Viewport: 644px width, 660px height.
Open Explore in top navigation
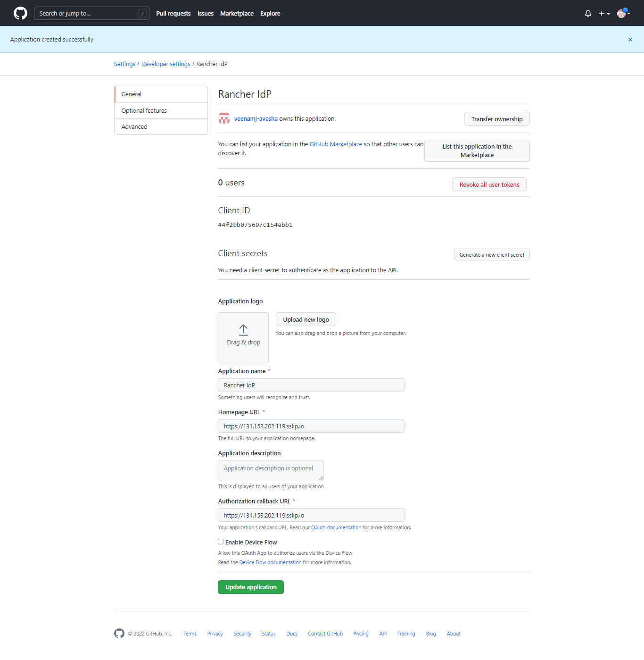coord(270,13)
